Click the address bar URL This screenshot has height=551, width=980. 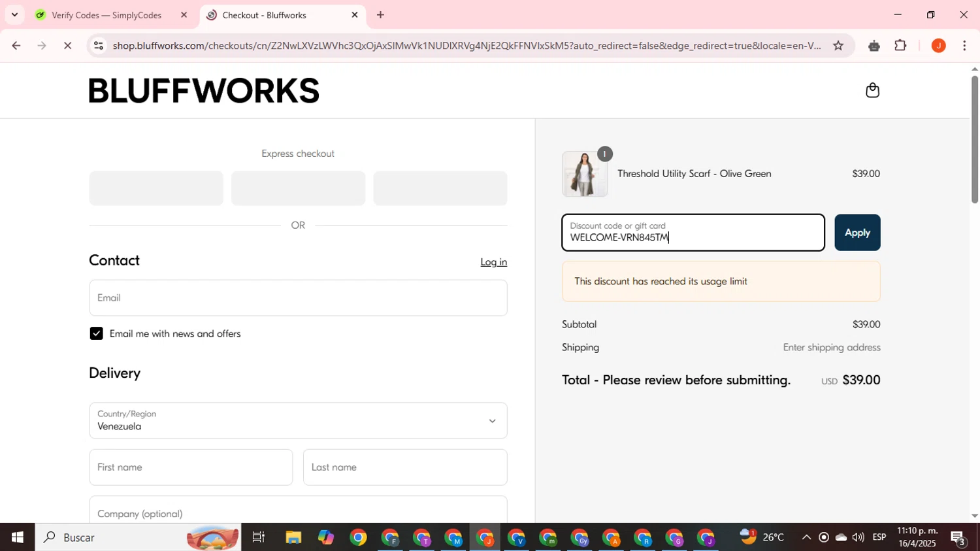pos(466,46)
